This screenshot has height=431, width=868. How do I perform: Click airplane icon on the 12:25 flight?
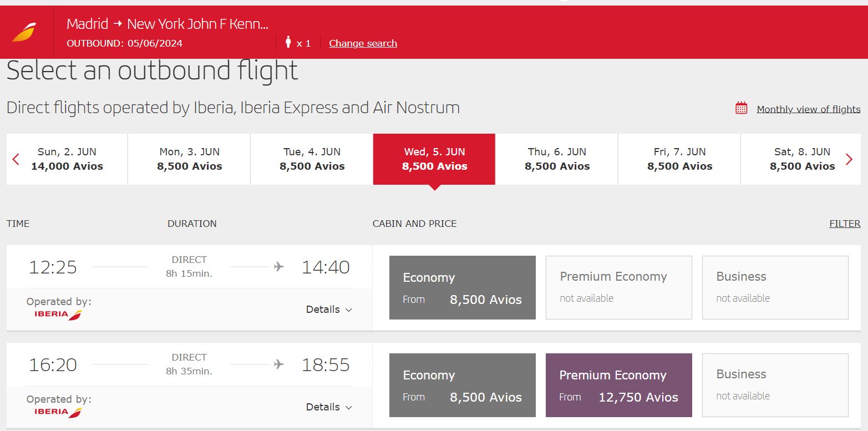pyautogui.click(x=278, y=267)
